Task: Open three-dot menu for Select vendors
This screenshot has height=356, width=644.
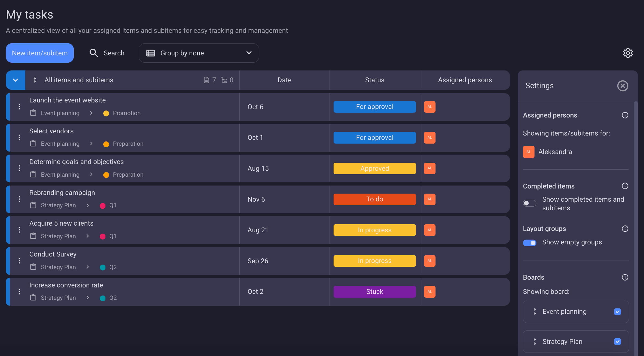Action: (x=19, y=138)
